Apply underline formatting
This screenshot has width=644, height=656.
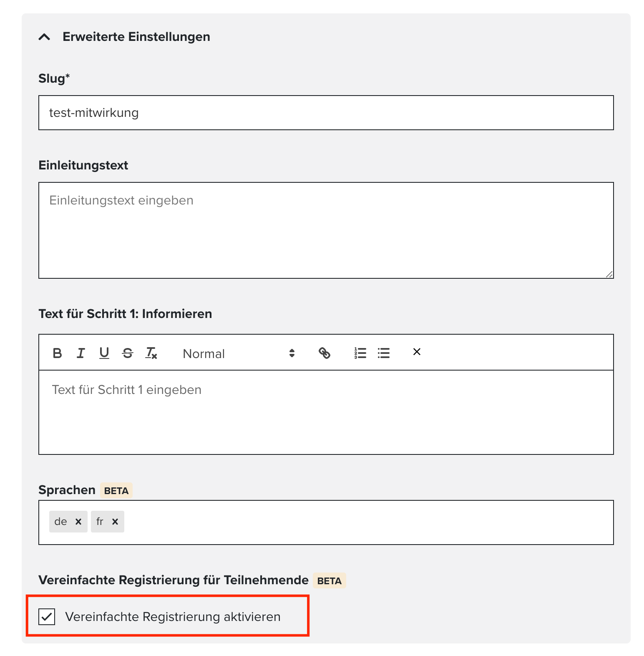pyautogui.click(x=104, y=353)
